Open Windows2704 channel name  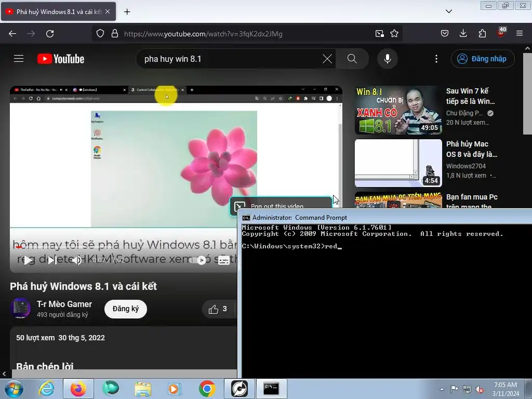(x=466, y=166)
